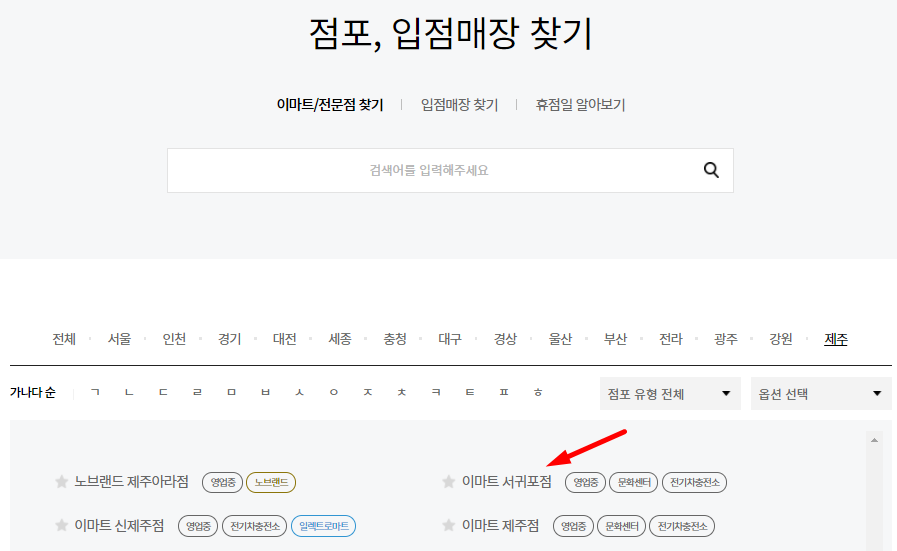Filter stores by consonant ㅅ
This screenshot has height=551, width=897.
[x=299, y=393]
